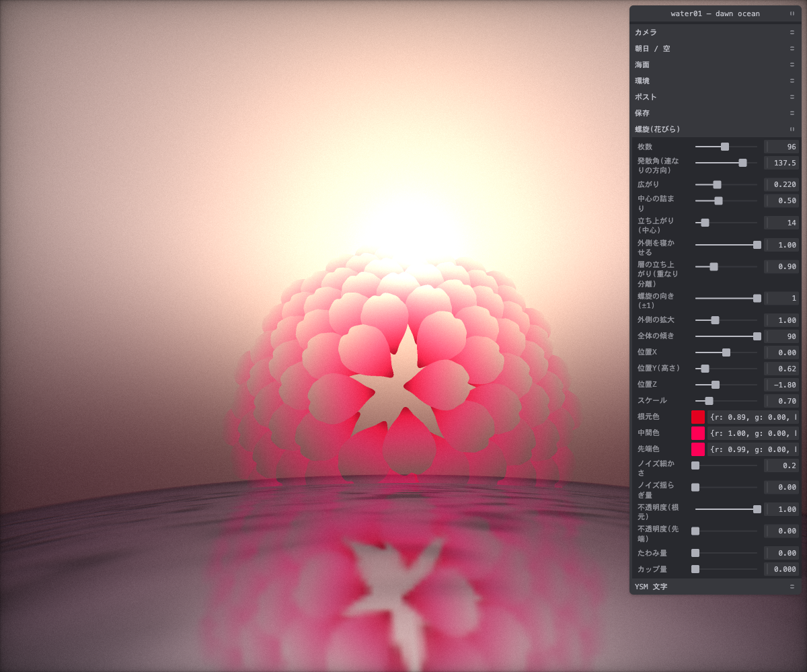Click the 発散角(連なりの方向) slider

pyautogui.click(x=726, y=163)
